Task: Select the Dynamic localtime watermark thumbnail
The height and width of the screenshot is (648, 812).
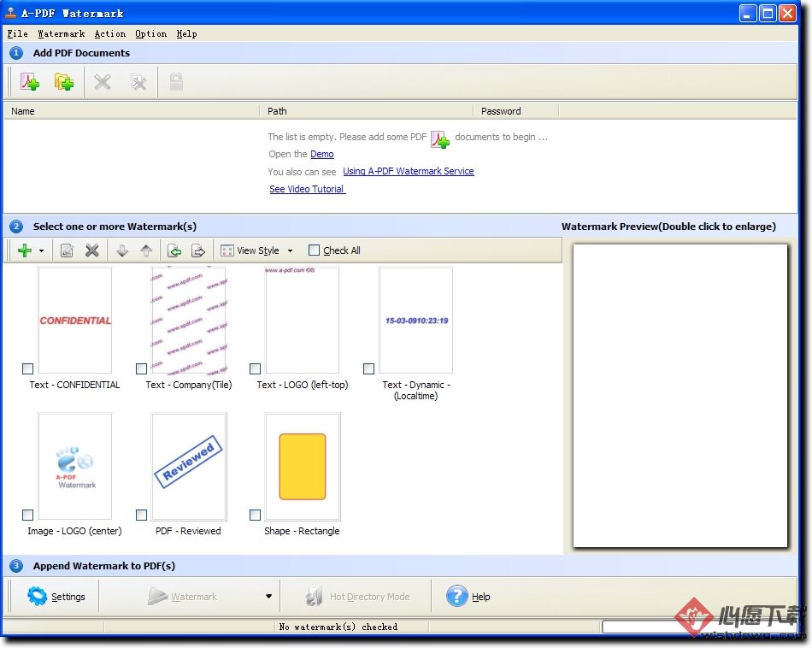Action: pyautogui.click(x=416, y=320)
